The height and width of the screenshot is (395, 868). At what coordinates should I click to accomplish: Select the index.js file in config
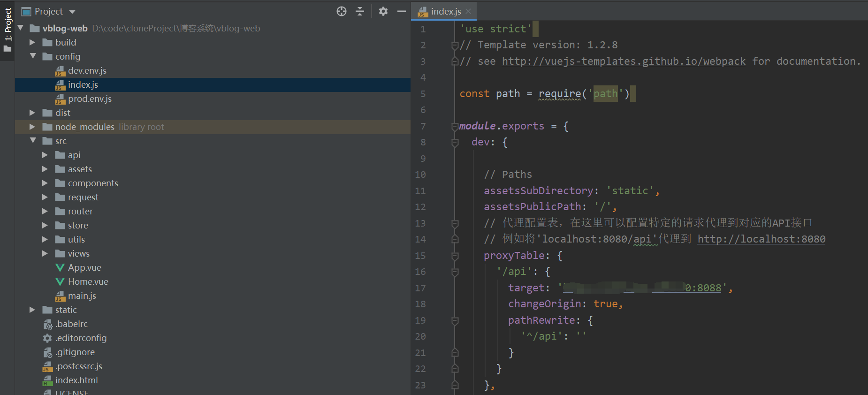(213, 84)
